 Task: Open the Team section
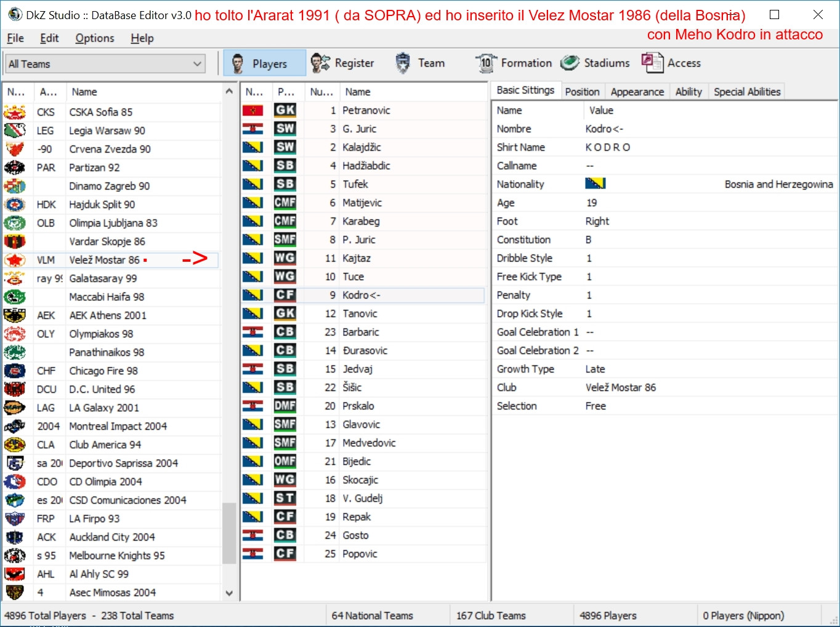point(420,63)
